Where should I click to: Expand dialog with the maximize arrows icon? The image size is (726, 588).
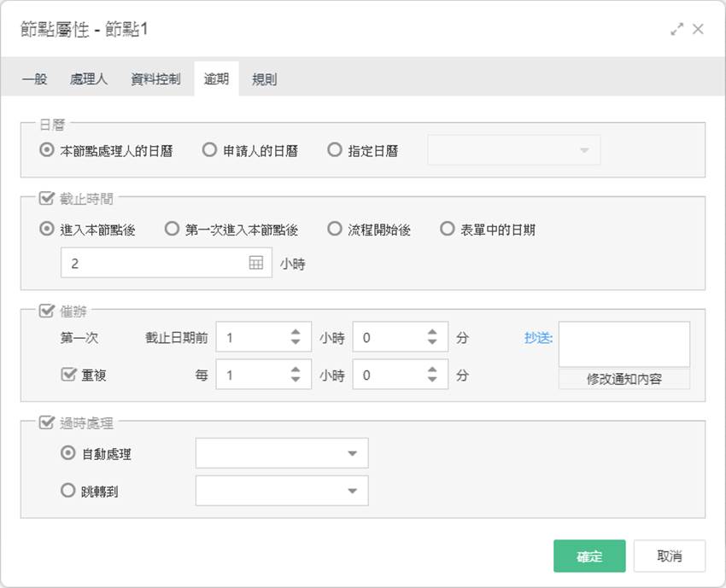coord(676,29)
